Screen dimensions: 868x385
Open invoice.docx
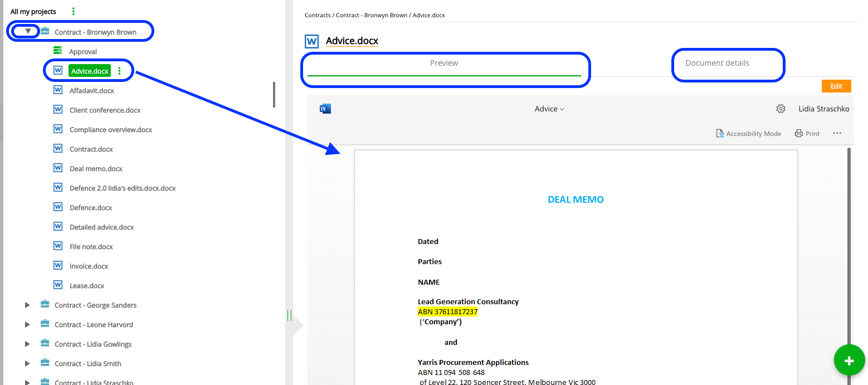(x=89, y=266)
